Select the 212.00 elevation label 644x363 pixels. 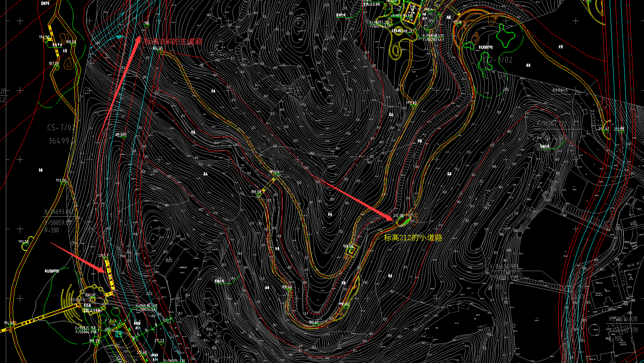tap(398, 215)
